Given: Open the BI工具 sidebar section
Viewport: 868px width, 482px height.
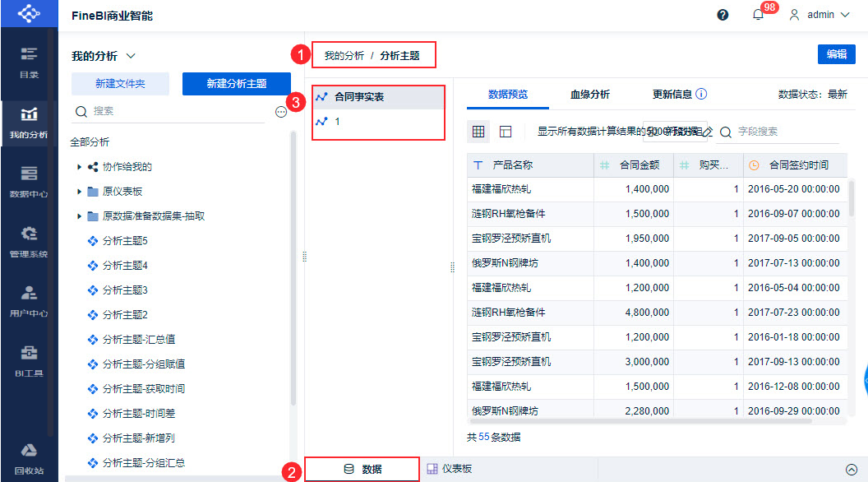Looking at the screenshot, I should point(29,361).
